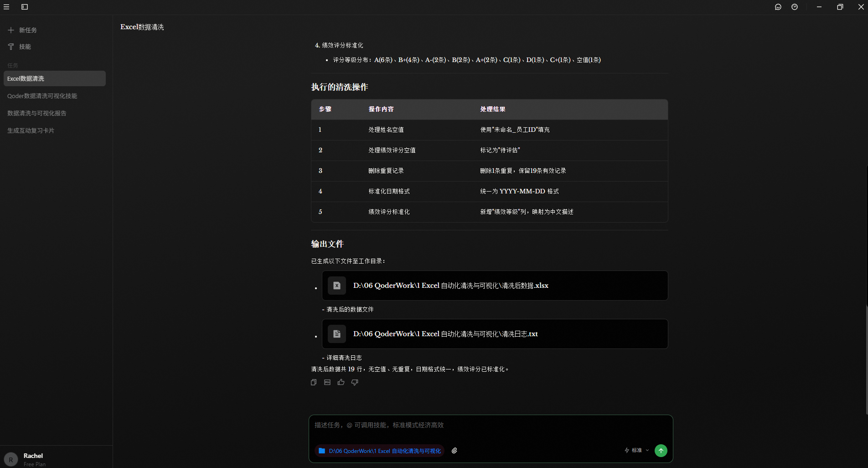The image size is (868, 468).
Task: Click the 清洗后的数据文件 description
Action: click(348, 310)
